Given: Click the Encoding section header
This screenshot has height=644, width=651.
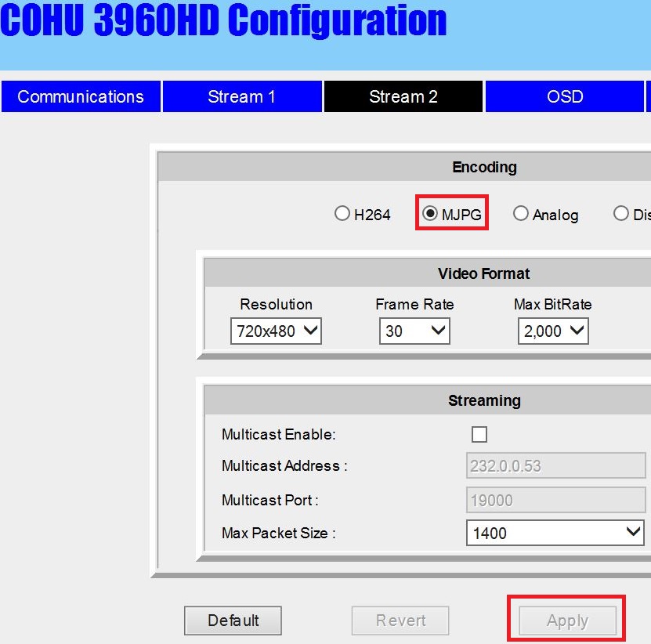Looking at the screenshot, I should click(484, 167).
